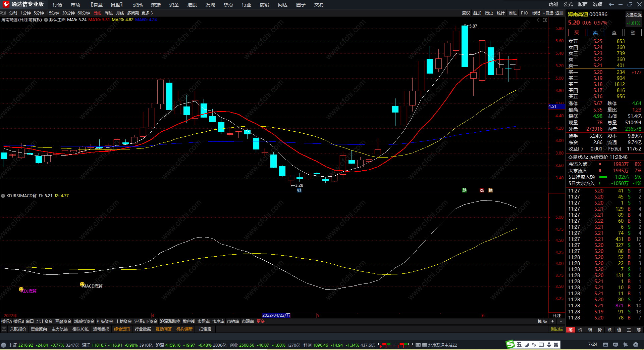This screenshot has height=350, width=644.
Task: Switch to the 资金流向 tab
Action: tap(39, 329)
